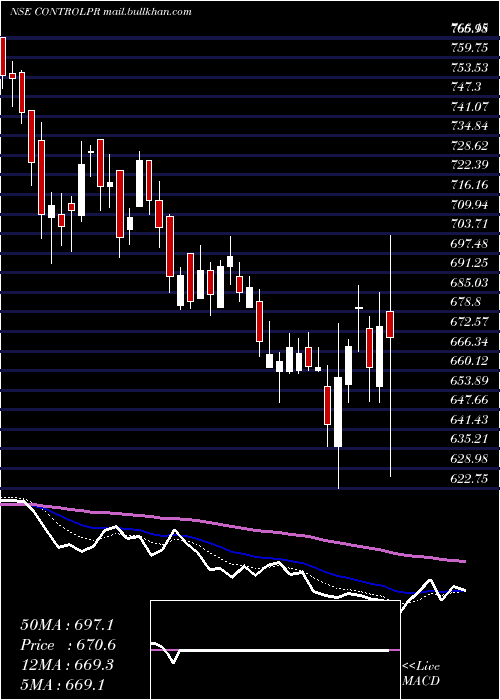500x700 pixels.
Task: Select the 753.53 price axis label
Action: point(469,67)
